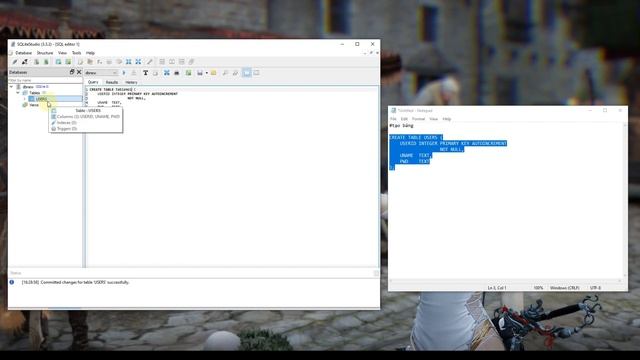Click the clear execution history icon
This screenshot has height=360, width=640.
[x=155, y=73]
